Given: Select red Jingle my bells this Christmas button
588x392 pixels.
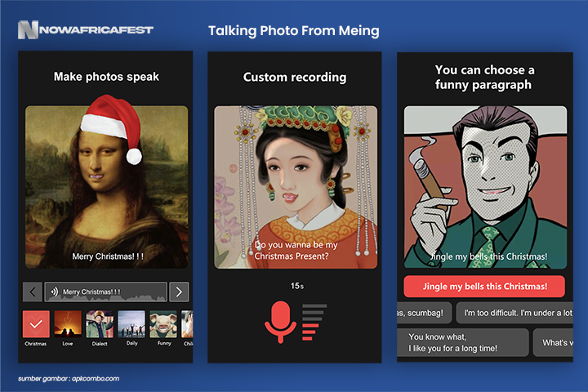Looking at the screenshot, I should (x=484, y=287).
